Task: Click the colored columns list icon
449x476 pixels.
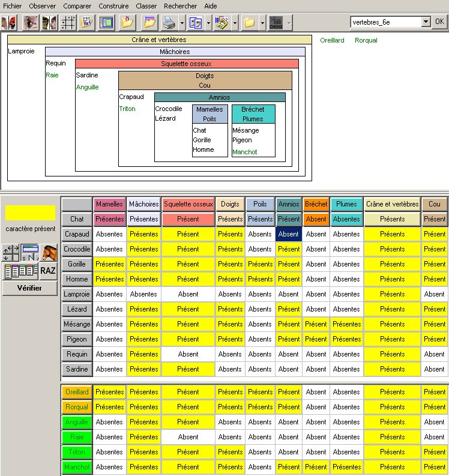Action: (19, 271)
